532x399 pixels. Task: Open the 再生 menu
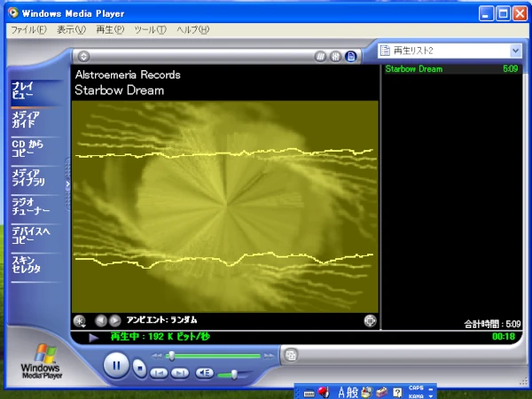click(x=110, y=30)
